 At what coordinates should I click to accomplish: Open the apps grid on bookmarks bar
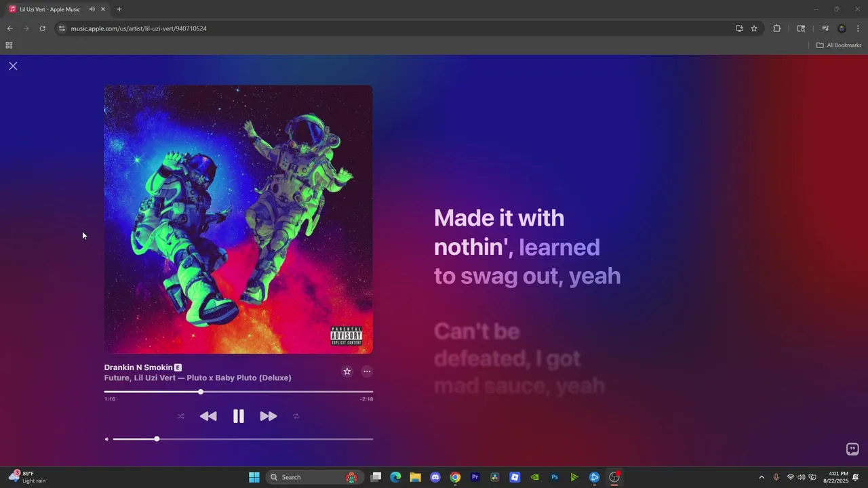pyautogui.click(x=9, y=45)
